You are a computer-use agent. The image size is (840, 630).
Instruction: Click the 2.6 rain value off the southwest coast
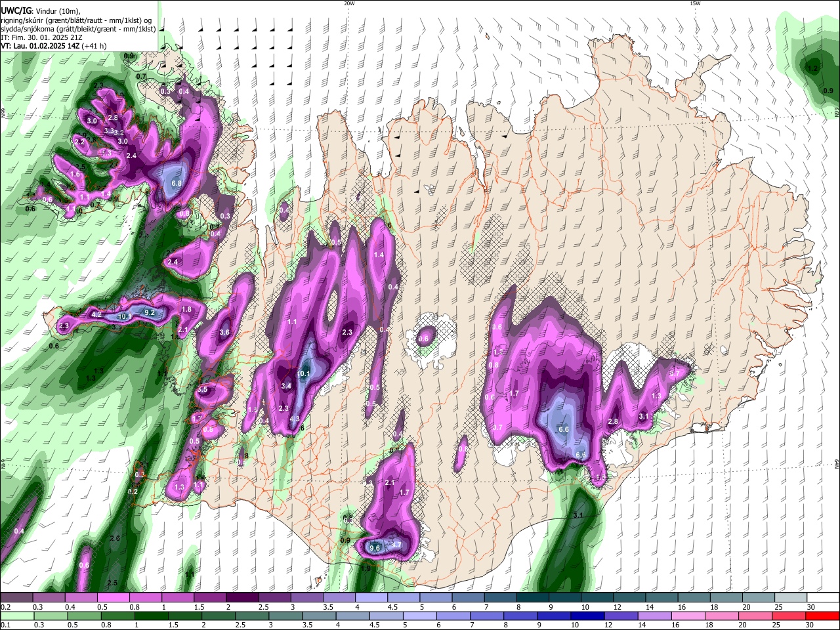point(115,538)
